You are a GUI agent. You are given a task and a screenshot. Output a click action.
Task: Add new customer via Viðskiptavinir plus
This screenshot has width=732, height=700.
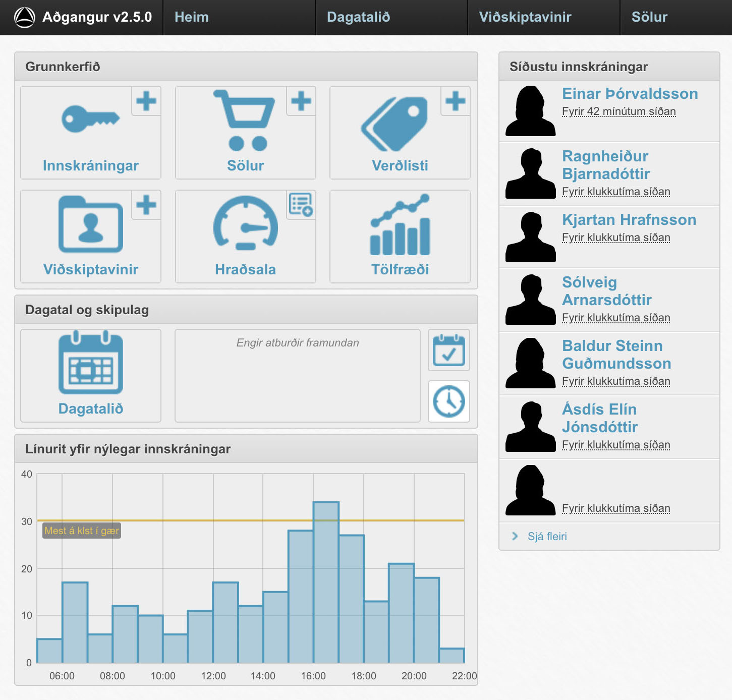[146, 205]
